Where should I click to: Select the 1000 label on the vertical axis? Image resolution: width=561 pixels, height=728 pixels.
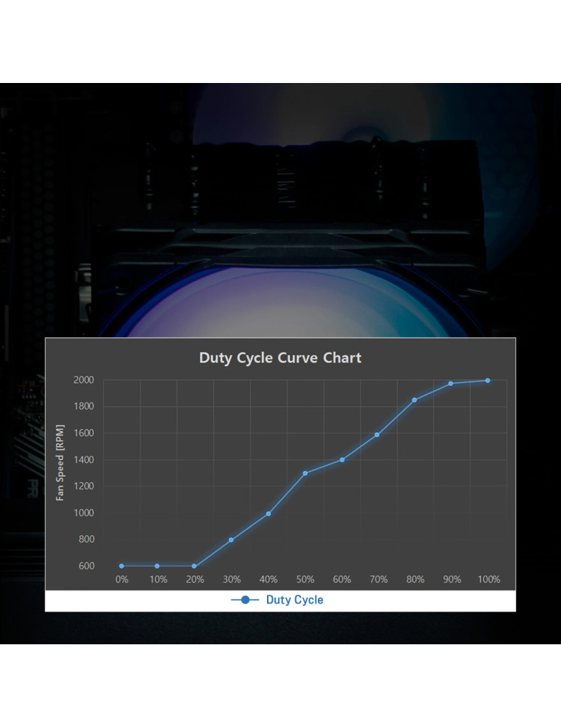point(84,513)
